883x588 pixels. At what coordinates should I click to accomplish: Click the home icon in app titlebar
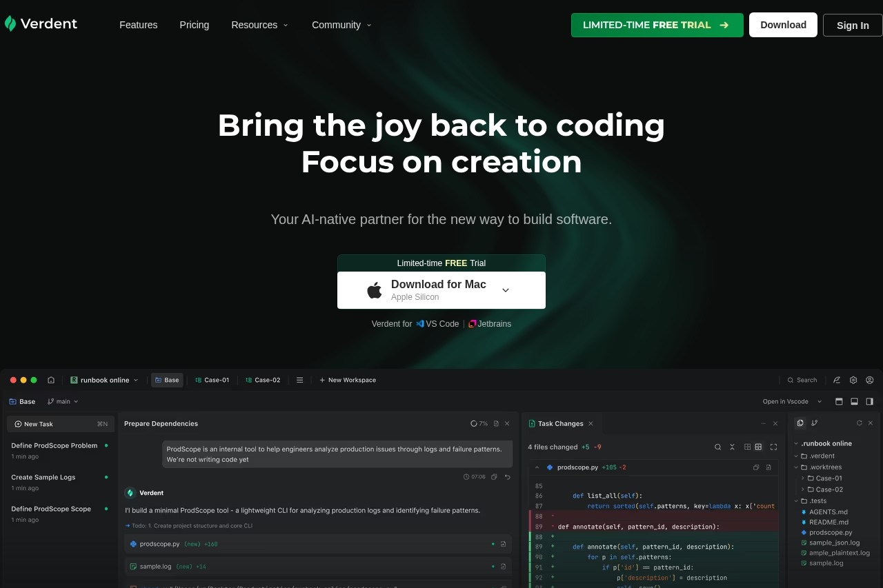[51, 380]
